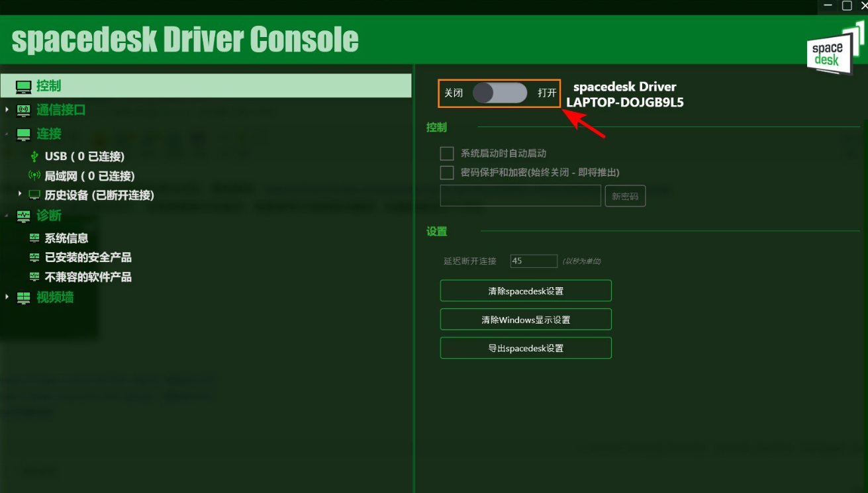Enable 系统启动时自动启动 checkbox
Screen dimensions: 868x493
coord(447,154)
